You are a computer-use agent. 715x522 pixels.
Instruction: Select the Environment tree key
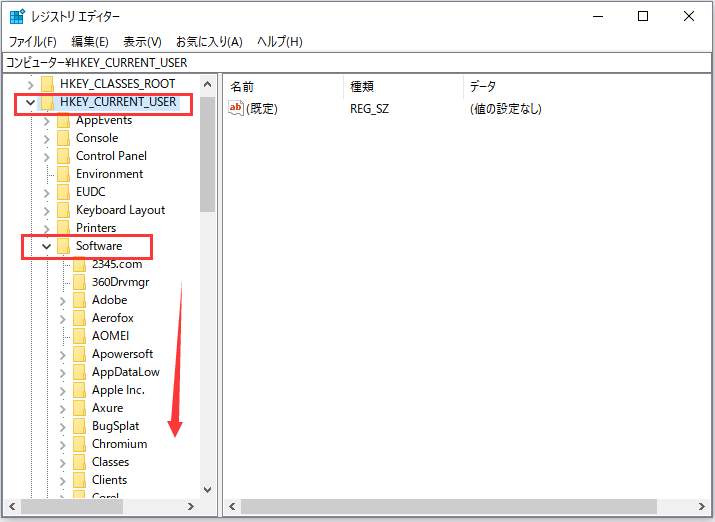coord(109,174)
